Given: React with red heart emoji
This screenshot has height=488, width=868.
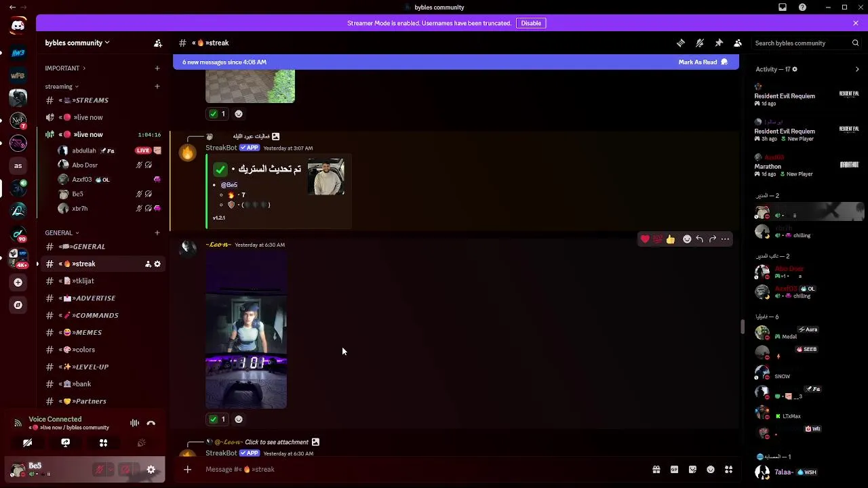Looking at the screenshot, I should point(645,239).
